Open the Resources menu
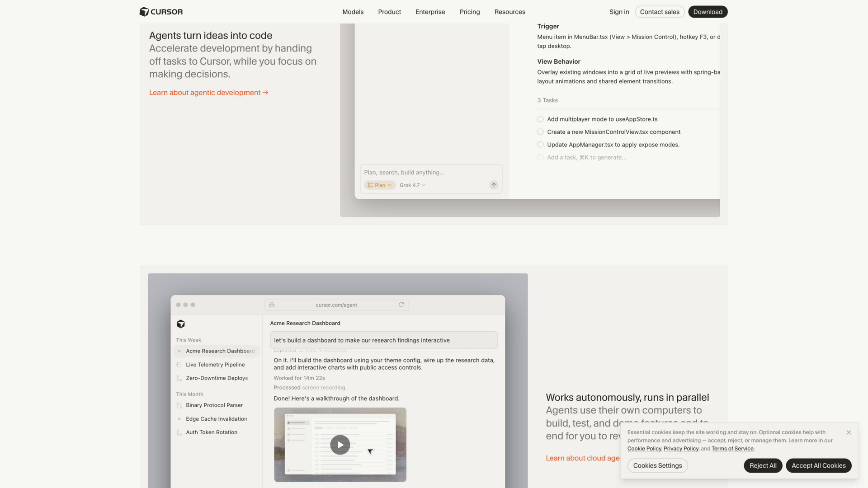This screenshot has width=868, height=488. point(509,12)
